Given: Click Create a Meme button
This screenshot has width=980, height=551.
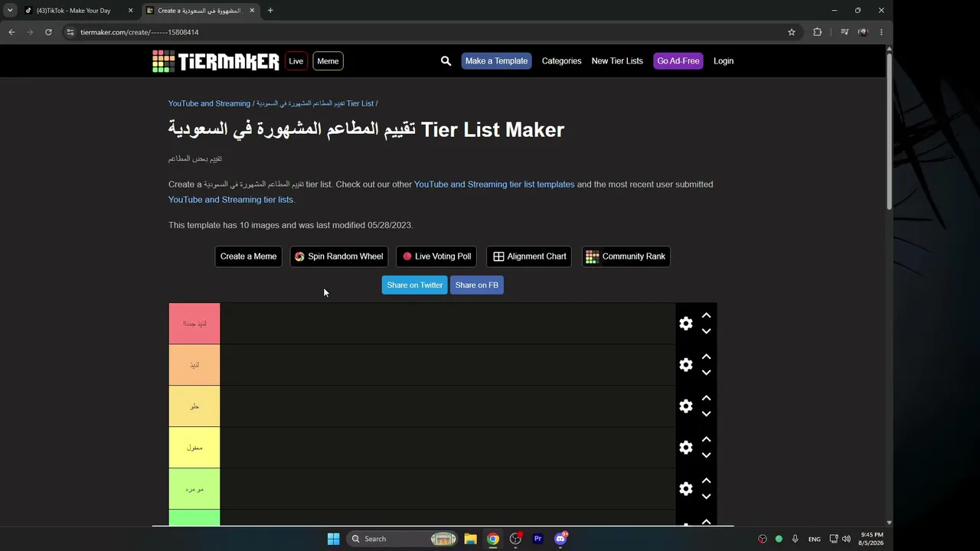Looking at the screenshot, I should (x=248, y=256).
